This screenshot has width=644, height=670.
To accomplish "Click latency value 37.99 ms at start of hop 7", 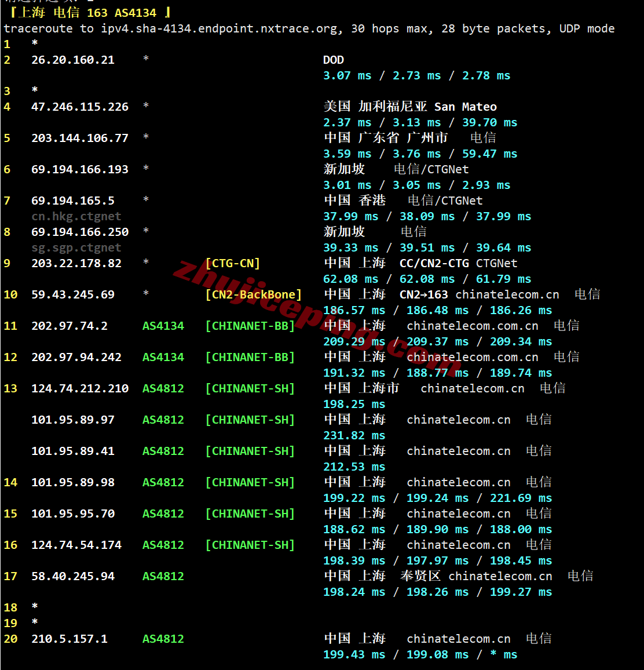I will [350, 216].
